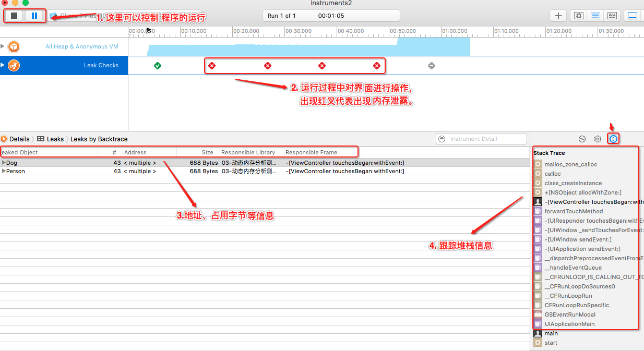
Task: Switch to the Leaks breadcrumb view
Action: [x=55, y=139]
